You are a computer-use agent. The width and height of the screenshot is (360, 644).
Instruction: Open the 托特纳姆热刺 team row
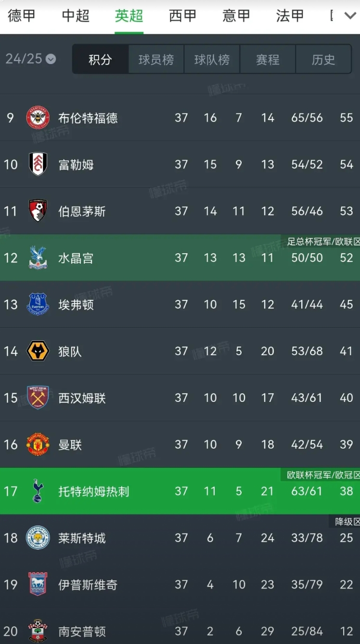pos(180,491)
